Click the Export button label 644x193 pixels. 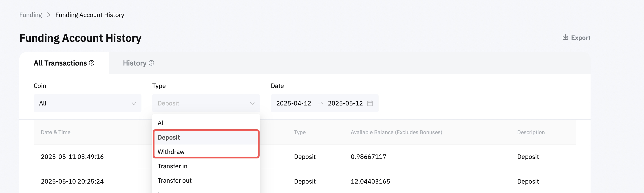(x=580, y=38)
